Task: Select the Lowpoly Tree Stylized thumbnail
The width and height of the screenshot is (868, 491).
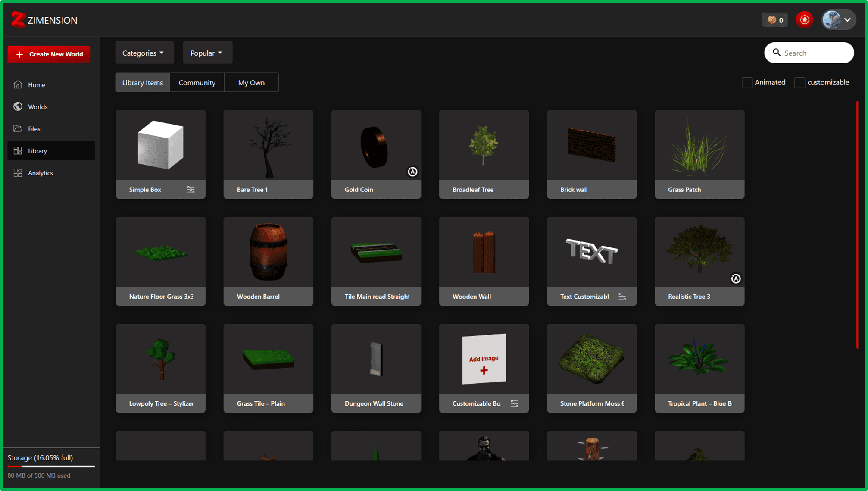Action: [x=160, y=359]
